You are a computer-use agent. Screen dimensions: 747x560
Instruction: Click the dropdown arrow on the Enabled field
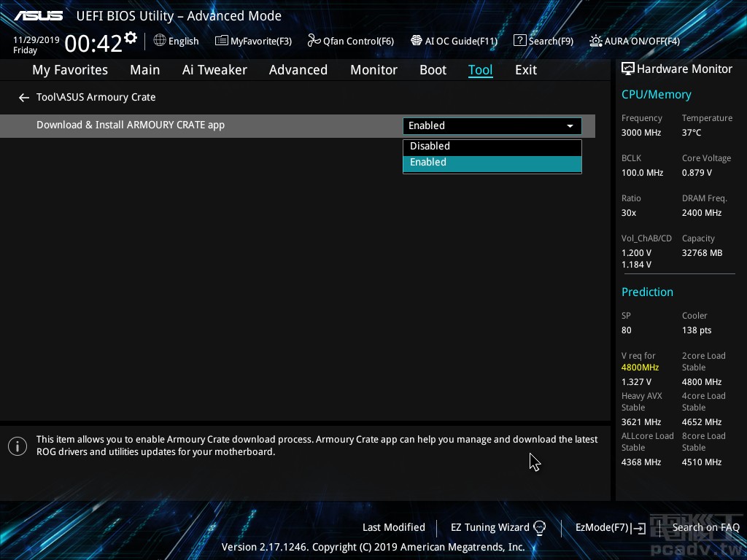tap(570, 125)
